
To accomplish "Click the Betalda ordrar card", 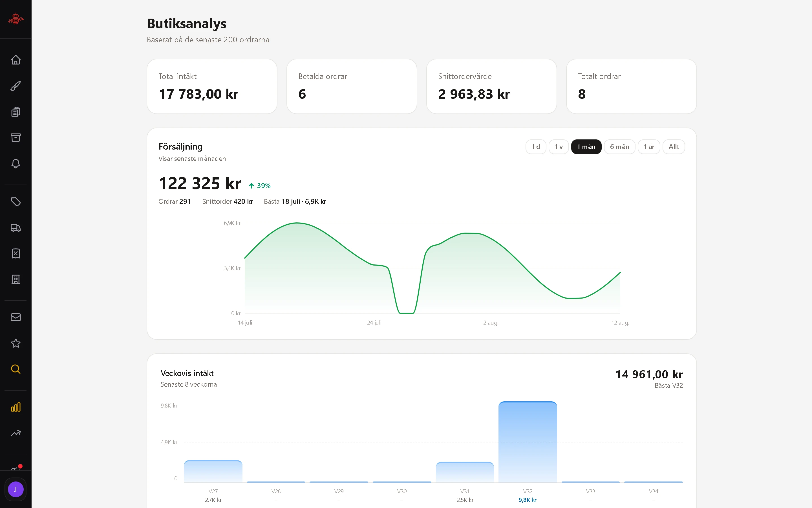I will click(352, 86).
